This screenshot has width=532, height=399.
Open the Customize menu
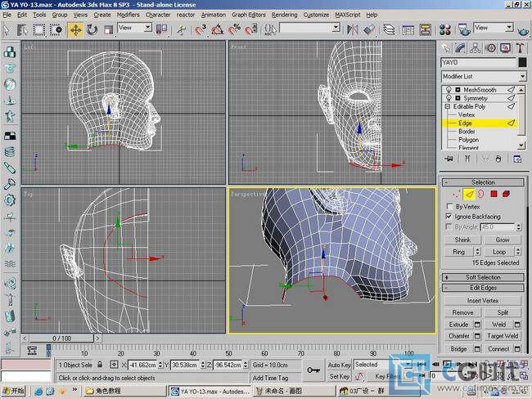[316, 15]
